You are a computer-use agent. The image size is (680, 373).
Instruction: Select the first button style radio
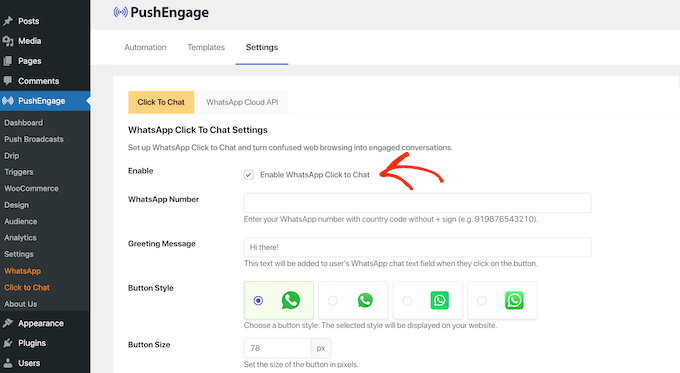[258, 301]
